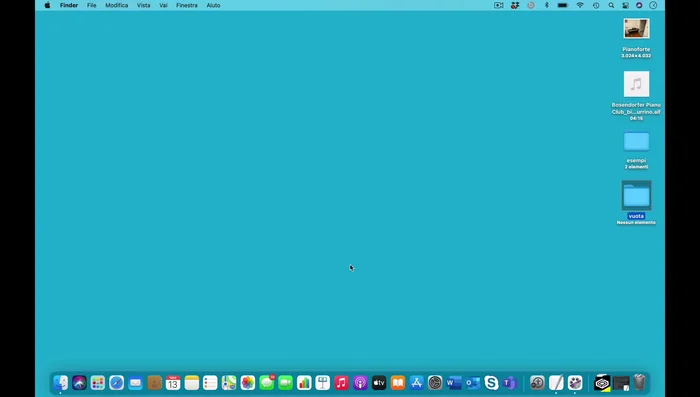Open the Script Editor pen icon in Dock
This screenshot has height=397, width=700.
pyautogui.click(x=556, y=383)
